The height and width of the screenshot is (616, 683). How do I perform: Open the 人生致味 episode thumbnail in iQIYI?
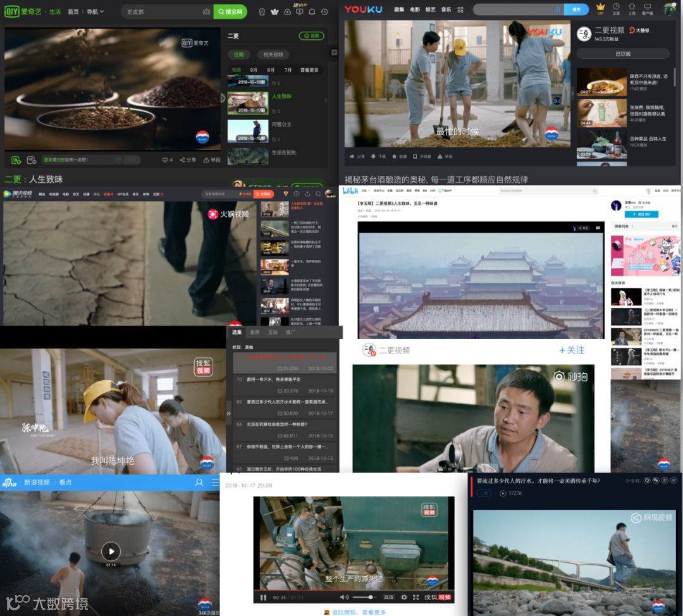(248, 103)
